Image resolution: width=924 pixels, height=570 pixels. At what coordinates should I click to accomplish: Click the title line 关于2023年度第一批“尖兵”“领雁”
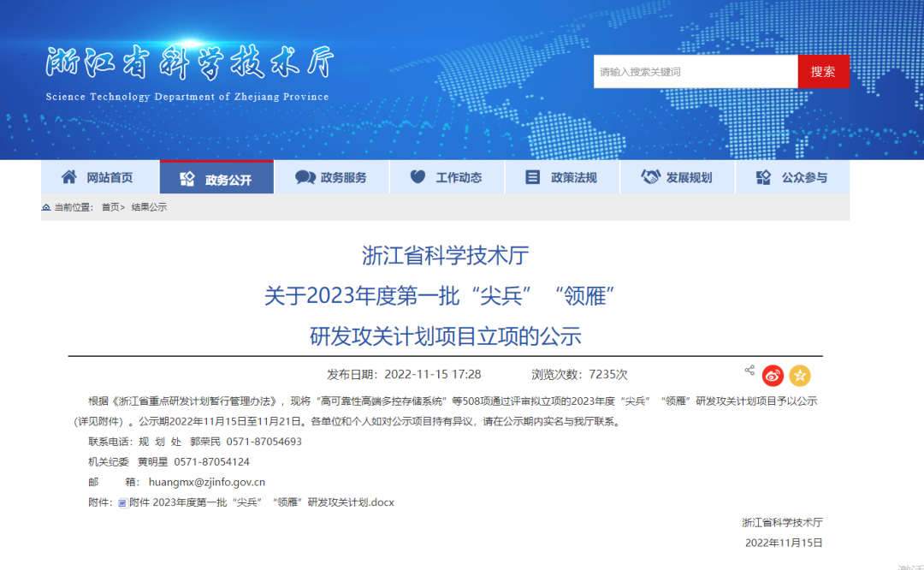440,295
